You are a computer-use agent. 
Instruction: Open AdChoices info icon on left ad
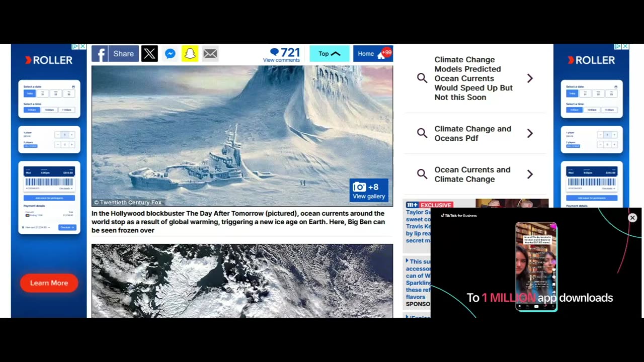(75, 46)
